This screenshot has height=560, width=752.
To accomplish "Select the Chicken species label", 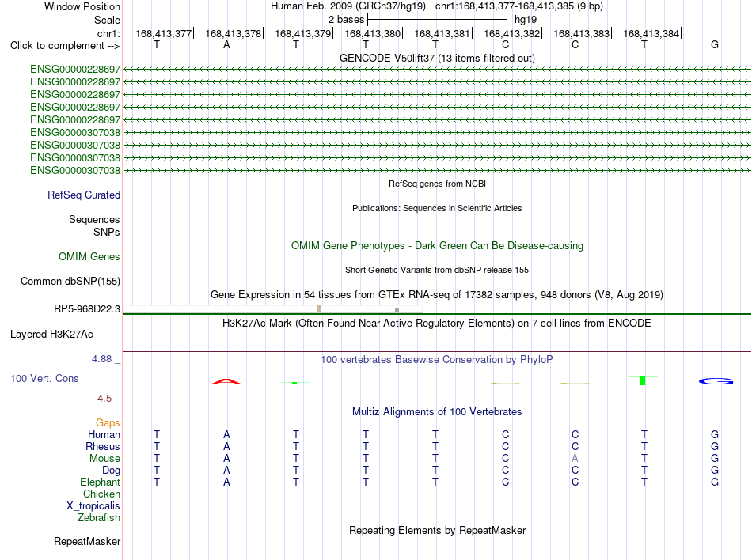I will pyautogui.click(x=101, y=494).
